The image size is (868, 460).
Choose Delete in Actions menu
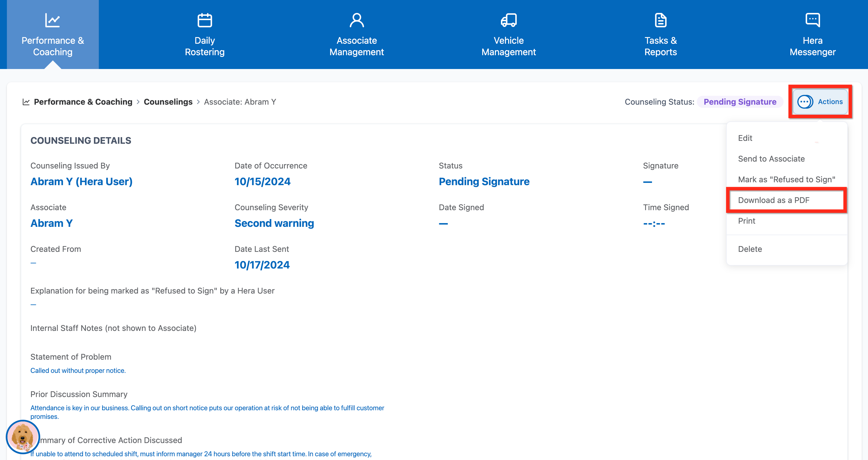coord(750,249)
